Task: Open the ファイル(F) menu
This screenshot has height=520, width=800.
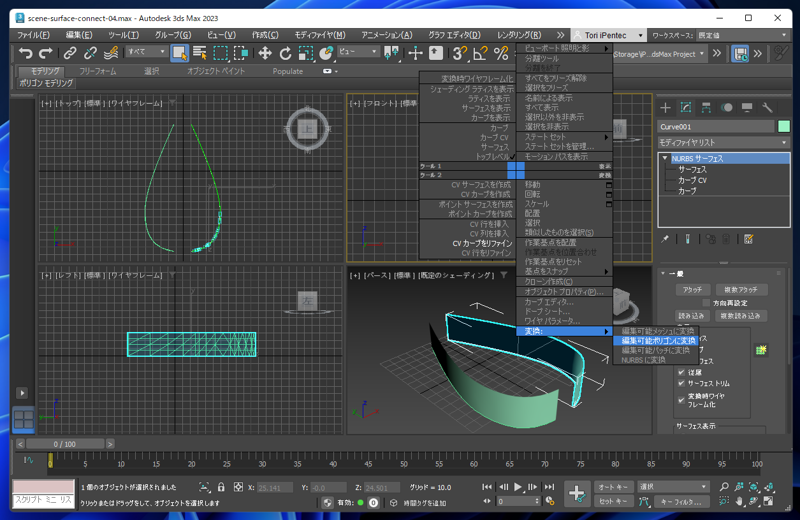Action: tap(33, 35)
